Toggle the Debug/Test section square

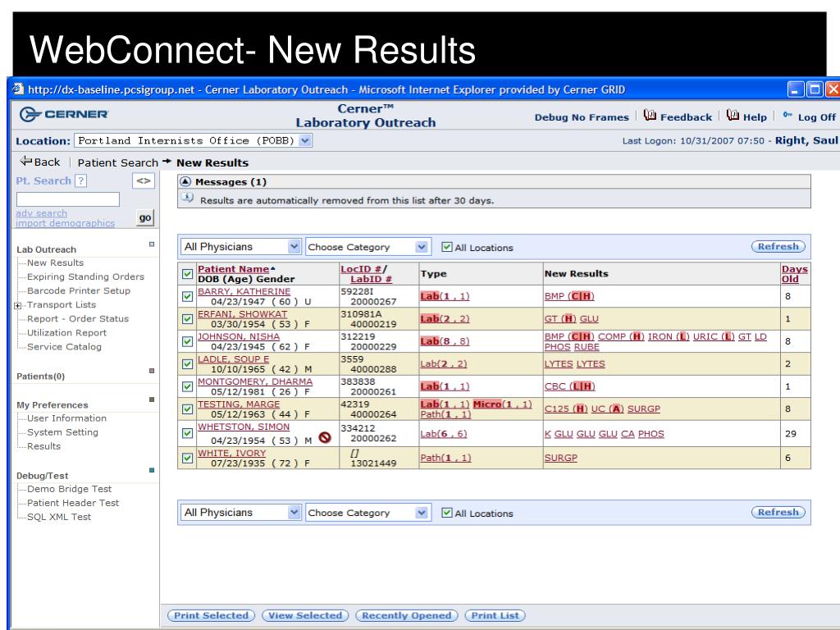[x=152, y=470]
